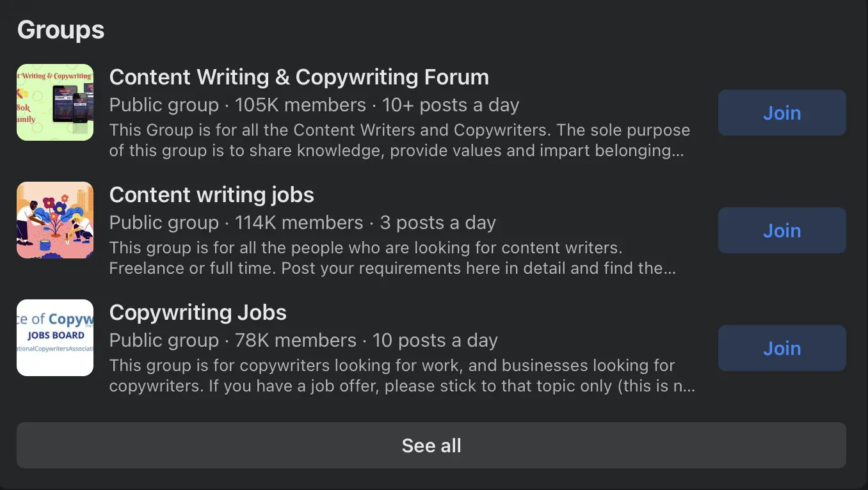This screenshot has height=490, width=868.
Task: Click the Copywriting Jobs Board thumbnail
Action: (x=55, y=337)
